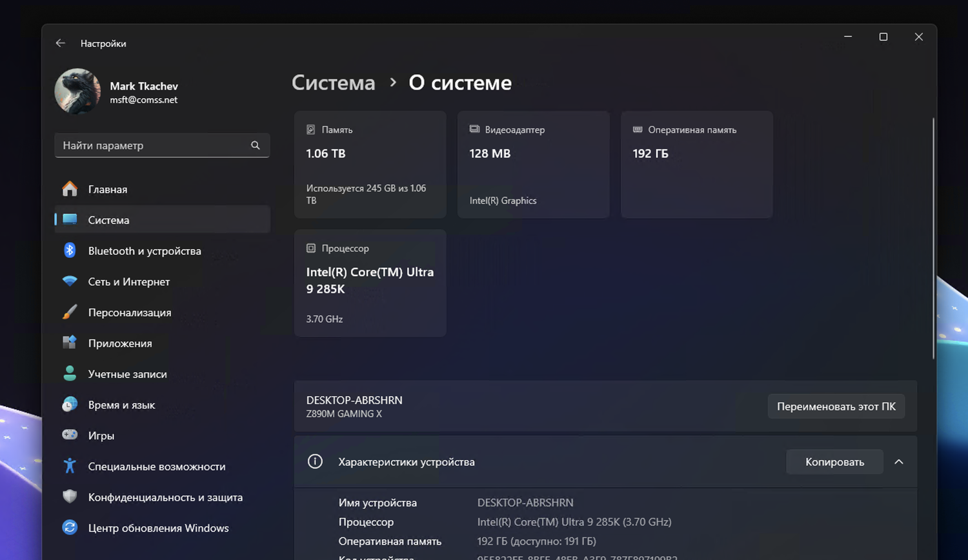Screen dimensions: 968x560
Task: Open Bluetooth и устройства settings
Action: 162,251
